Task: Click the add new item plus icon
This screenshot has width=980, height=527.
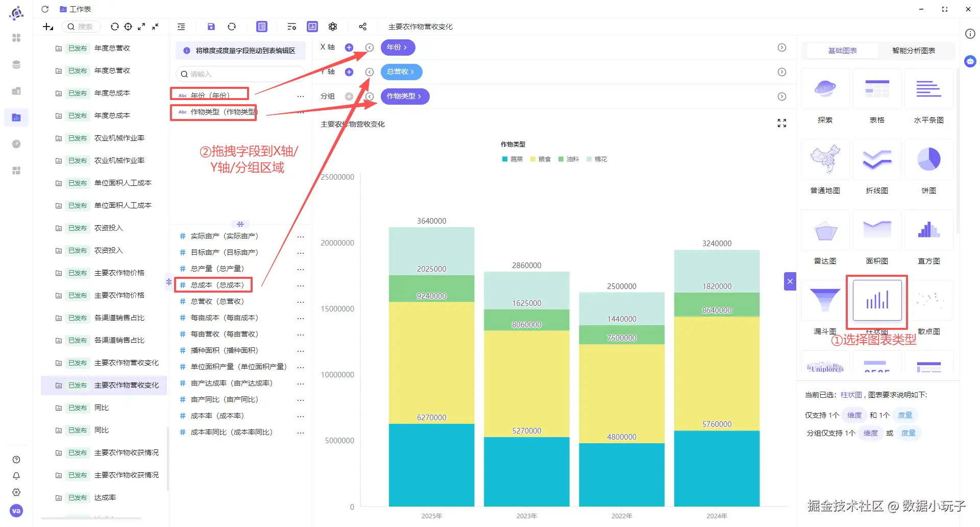Action: 48,27
